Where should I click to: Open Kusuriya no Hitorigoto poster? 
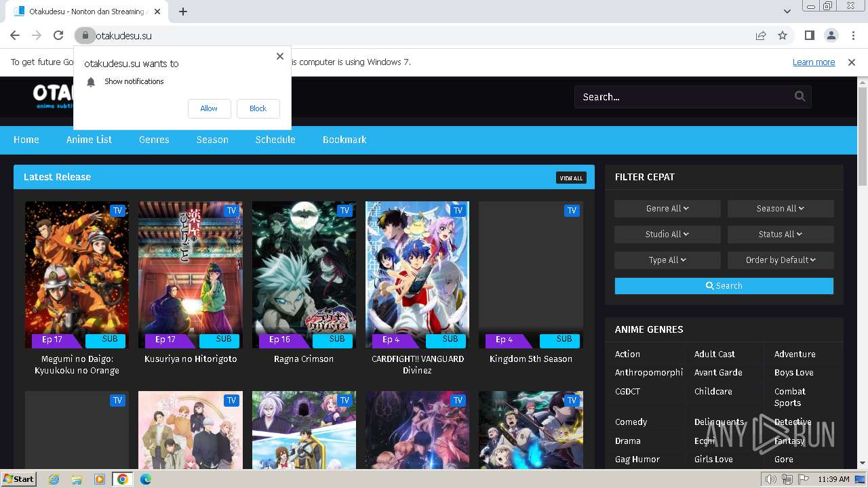(x=190, y=274)
